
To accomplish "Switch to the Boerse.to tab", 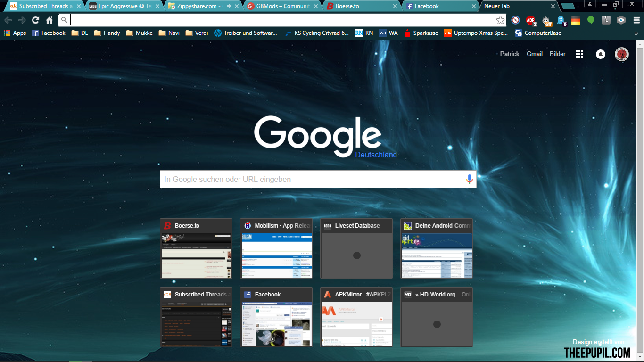I will point(361,6).
